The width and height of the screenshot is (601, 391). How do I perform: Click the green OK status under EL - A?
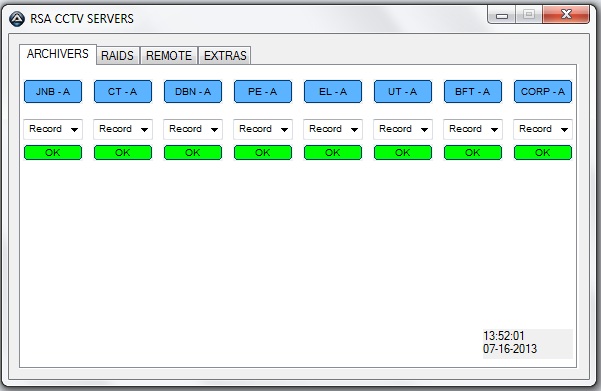click(x=333, y=153)
